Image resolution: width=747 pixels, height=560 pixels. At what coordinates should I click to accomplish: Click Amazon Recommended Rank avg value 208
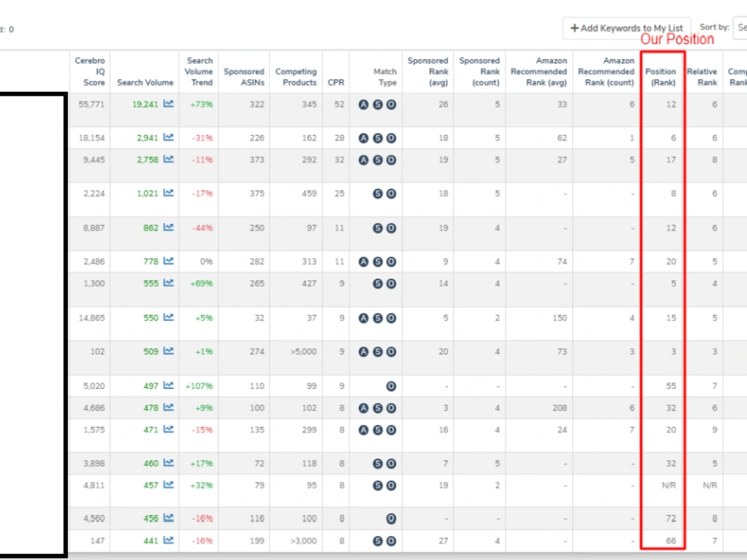point(560,408)
